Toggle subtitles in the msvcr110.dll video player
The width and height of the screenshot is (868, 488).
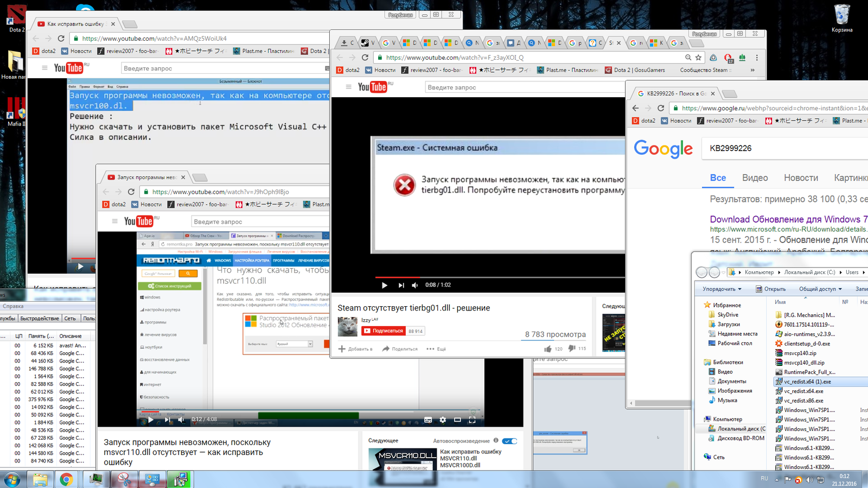tap(428, 420)
